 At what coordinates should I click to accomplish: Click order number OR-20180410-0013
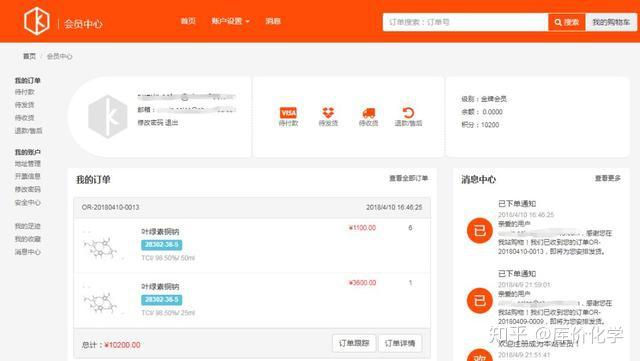[110, 207]
